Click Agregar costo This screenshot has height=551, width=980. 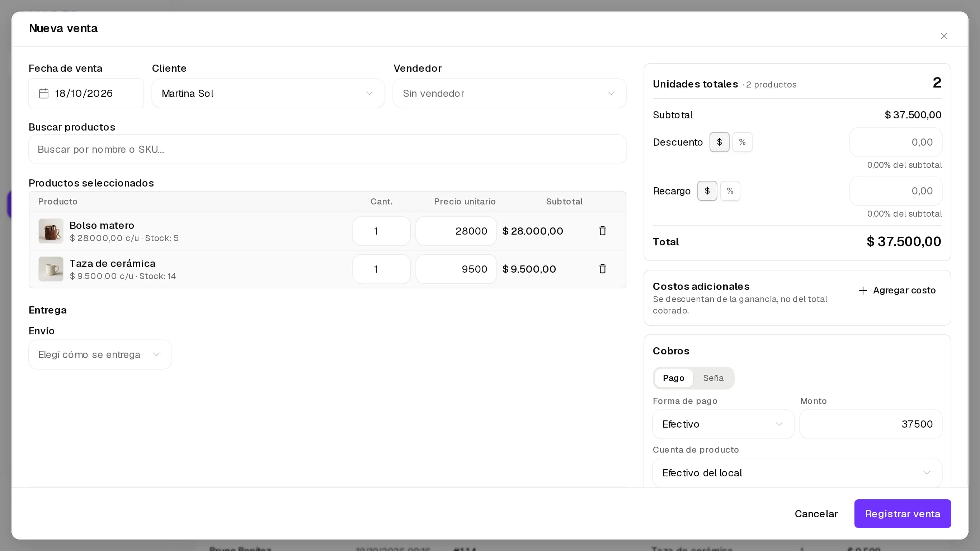point(897,291)
